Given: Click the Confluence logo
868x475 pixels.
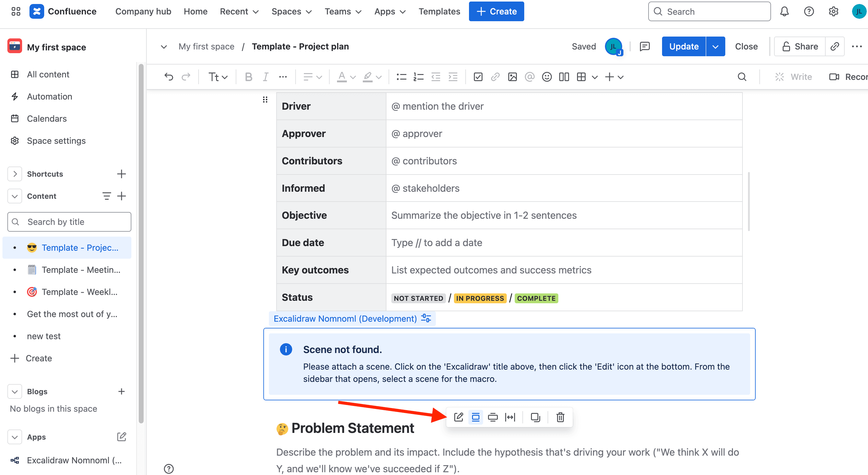Looking at the screenshot, I should point(63,11).
